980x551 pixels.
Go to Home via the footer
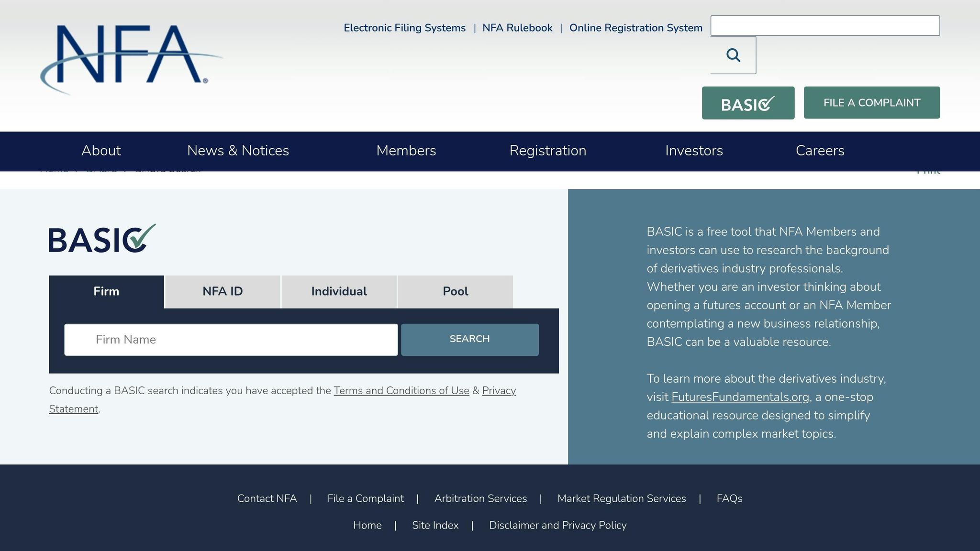pos(367,525)
